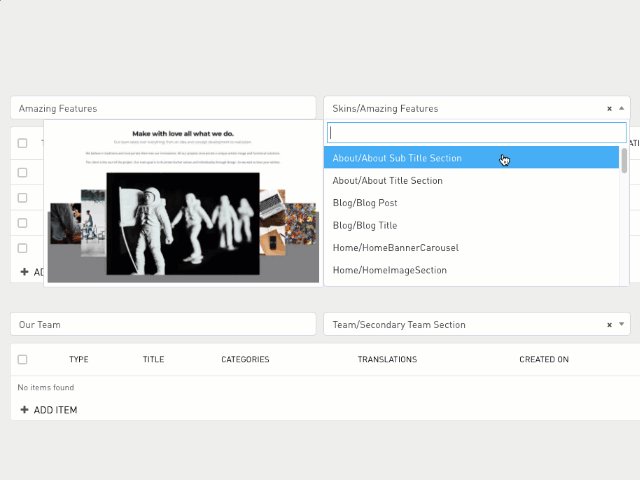Clear the Team/Secondary Team Section selection
Image resolution: width=640 pixels, height=480 pixels.
click(609, 325)
